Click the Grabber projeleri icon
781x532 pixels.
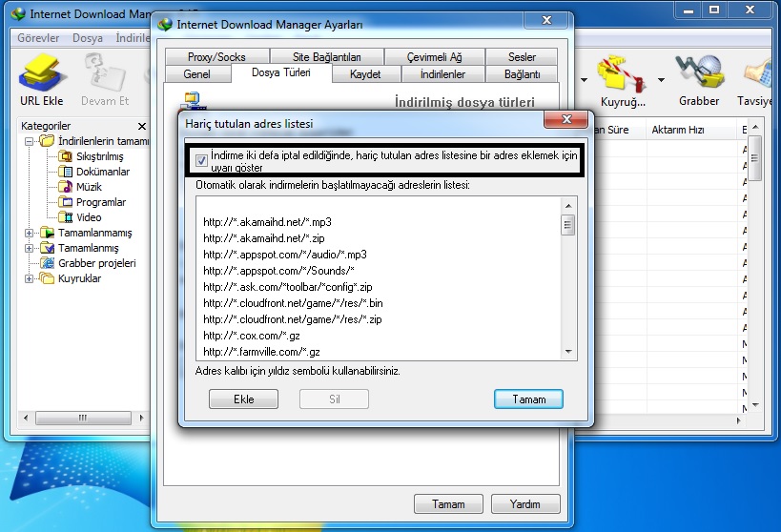(48, 263)
